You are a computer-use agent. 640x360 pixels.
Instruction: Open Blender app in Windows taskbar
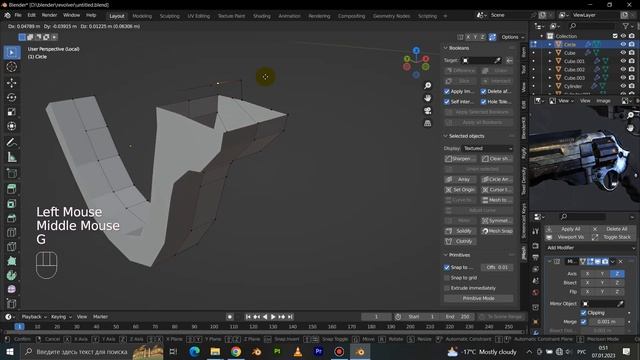pos(360,351)
